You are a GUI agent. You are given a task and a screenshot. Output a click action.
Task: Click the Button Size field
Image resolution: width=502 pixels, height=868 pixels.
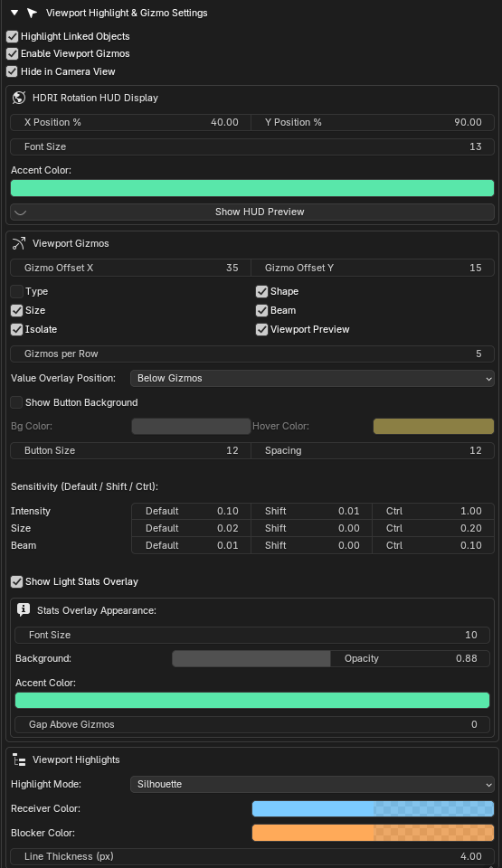coord(131,450)
